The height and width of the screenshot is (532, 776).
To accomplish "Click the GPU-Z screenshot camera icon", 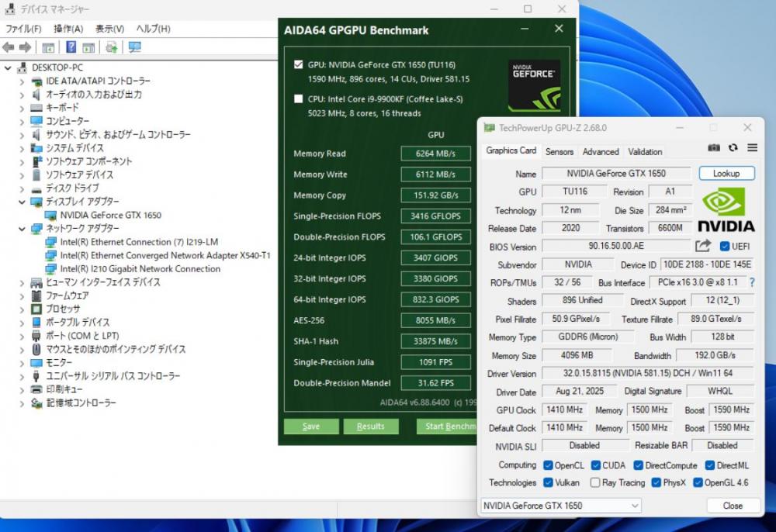I will pos(714,147).
